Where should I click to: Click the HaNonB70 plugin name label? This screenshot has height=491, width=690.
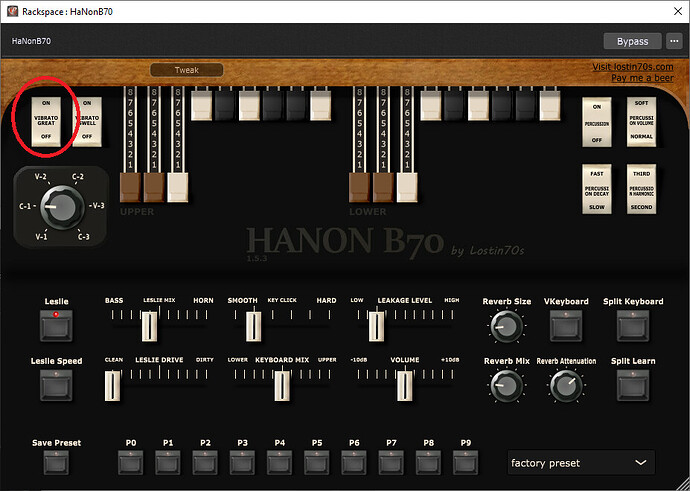coord(31,41)
